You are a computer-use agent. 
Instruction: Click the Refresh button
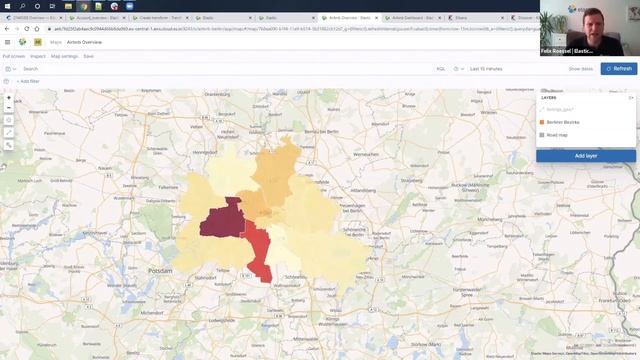click(619, 69)
